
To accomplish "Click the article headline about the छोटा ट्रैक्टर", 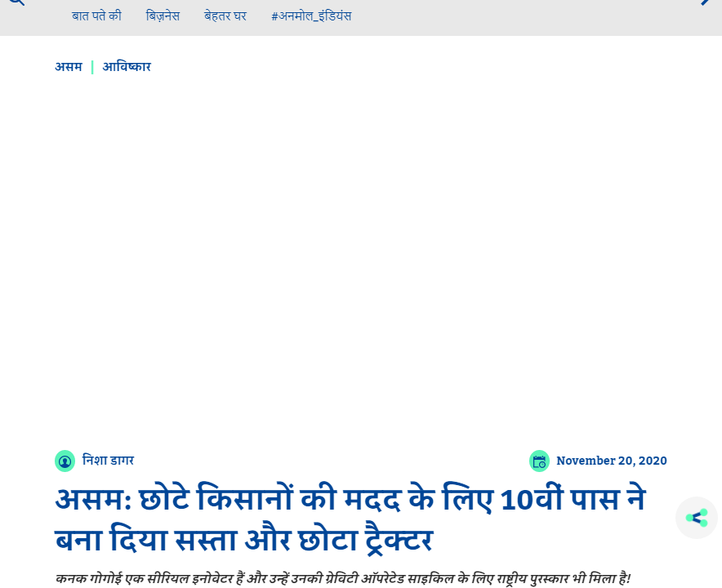I will [x=350, y=518].
